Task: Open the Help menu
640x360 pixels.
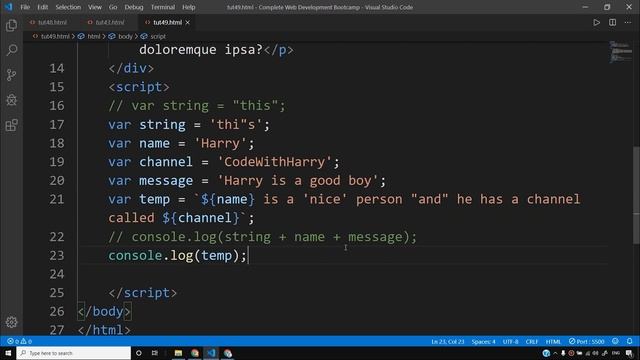Action: 189,7
